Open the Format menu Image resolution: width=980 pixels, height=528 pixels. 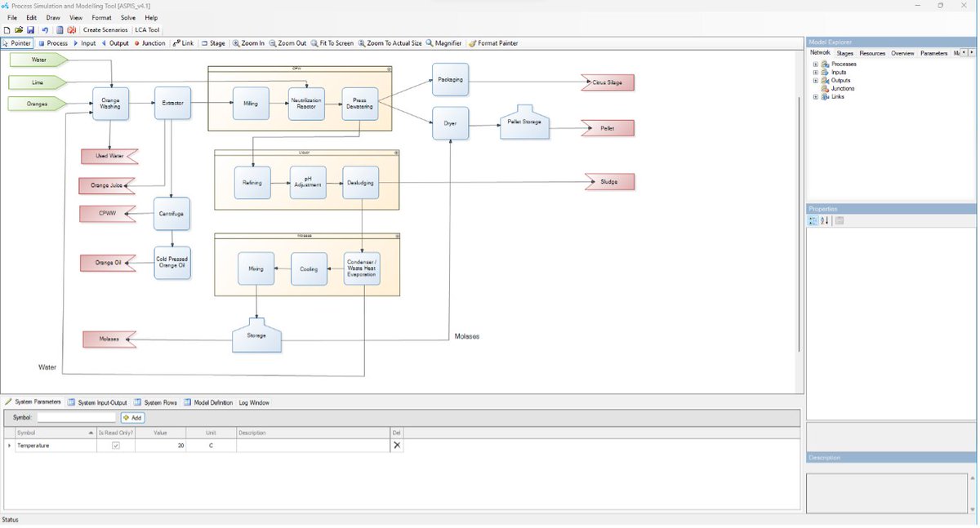(102, 17)
